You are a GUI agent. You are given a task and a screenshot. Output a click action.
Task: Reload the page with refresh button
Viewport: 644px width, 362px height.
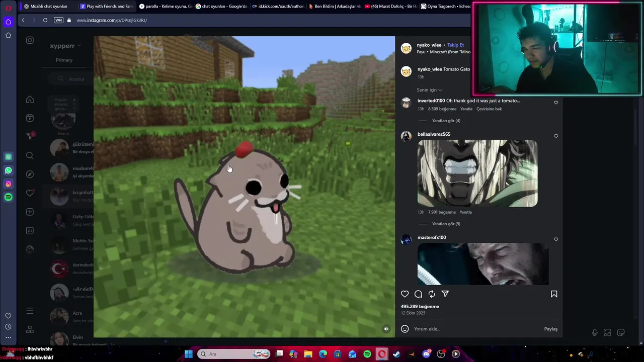point(45,20)
